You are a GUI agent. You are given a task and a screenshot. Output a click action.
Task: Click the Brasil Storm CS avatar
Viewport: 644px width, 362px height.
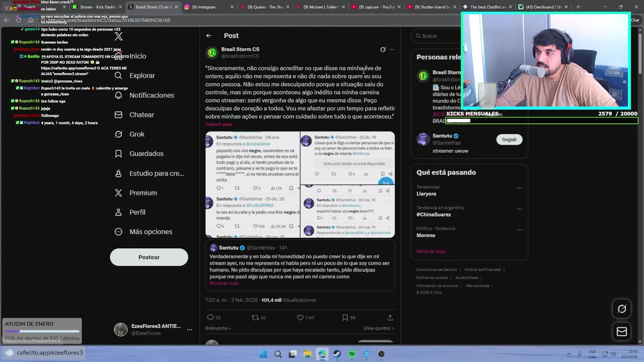pyautogui.click(x=212, y=53)
